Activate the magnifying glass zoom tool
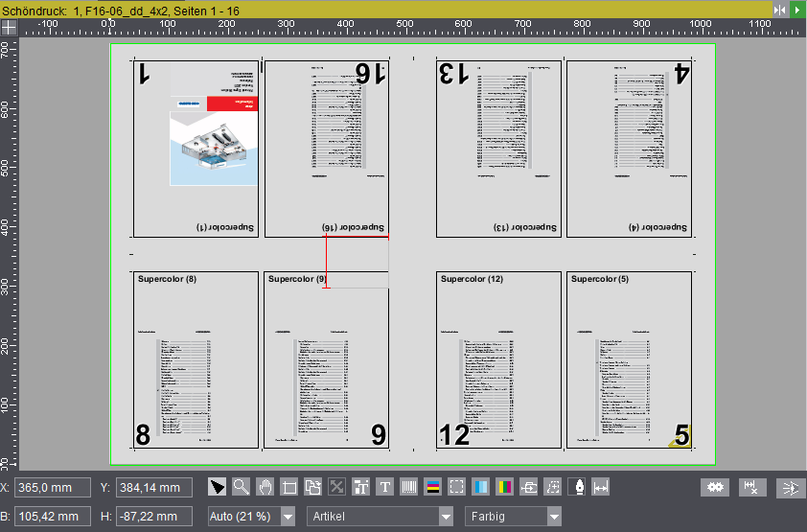Viewport: 807px width, 532px height. click(x=241, y=487)
